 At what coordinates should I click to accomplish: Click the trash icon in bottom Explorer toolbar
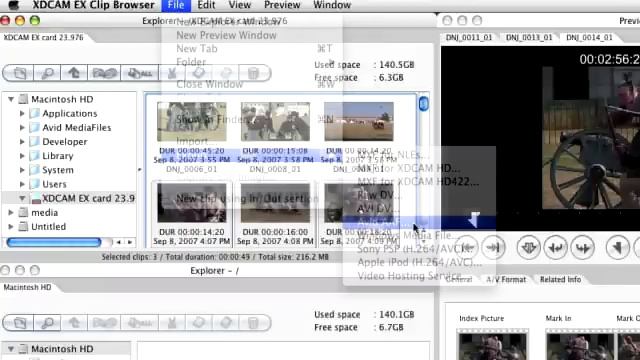point(253,323)
